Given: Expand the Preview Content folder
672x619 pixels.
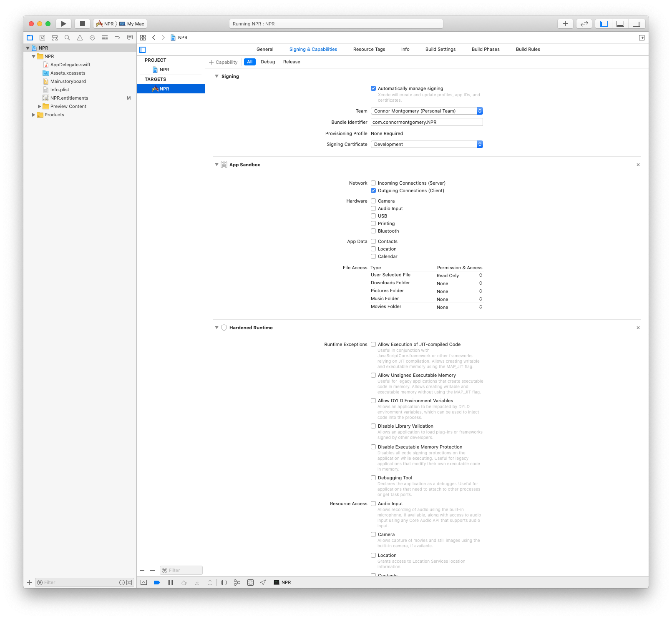Looking at the screenshot, I should (x=39, y=106).
